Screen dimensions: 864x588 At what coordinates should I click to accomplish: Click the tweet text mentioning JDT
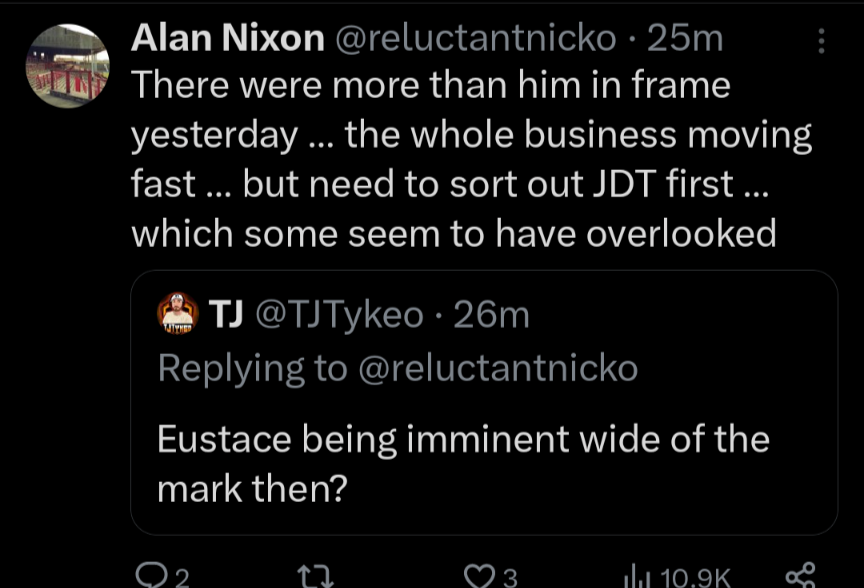tap(470, 160)
